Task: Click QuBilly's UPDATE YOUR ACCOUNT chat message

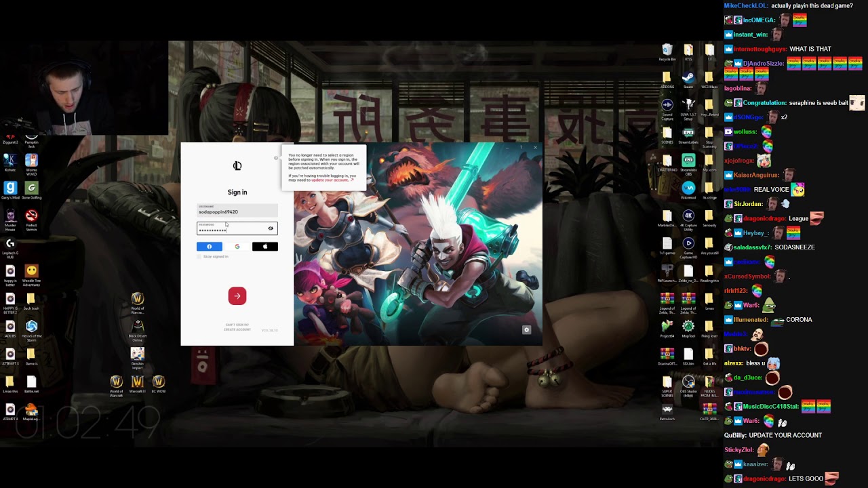Action: tap(785, 435)
